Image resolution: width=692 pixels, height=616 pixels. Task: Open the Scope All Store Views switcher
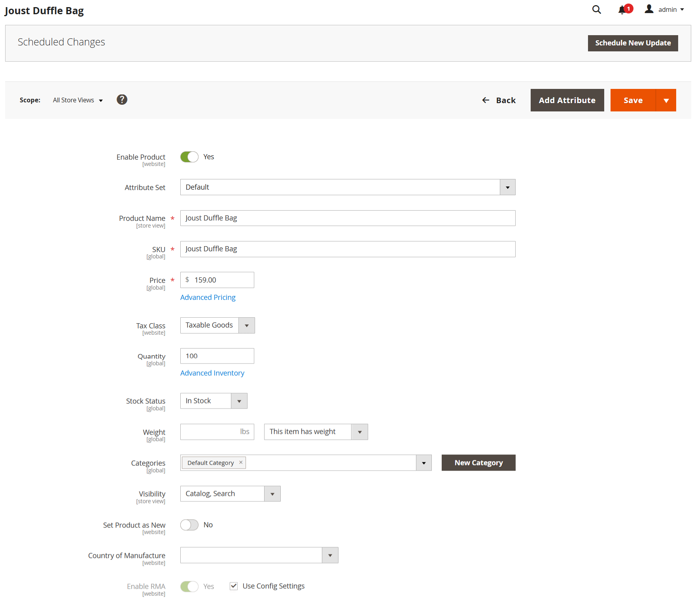(78, 100)
